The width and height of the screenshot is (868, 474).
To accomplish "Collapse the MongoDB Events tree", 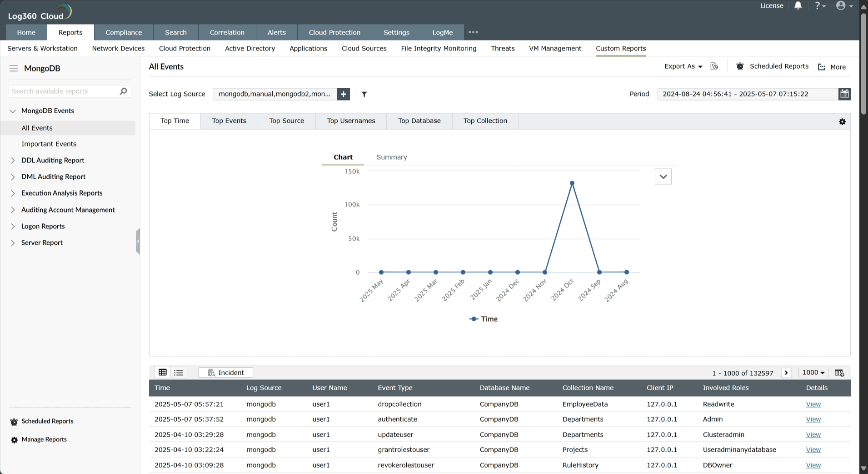I will tap(12, 111).
